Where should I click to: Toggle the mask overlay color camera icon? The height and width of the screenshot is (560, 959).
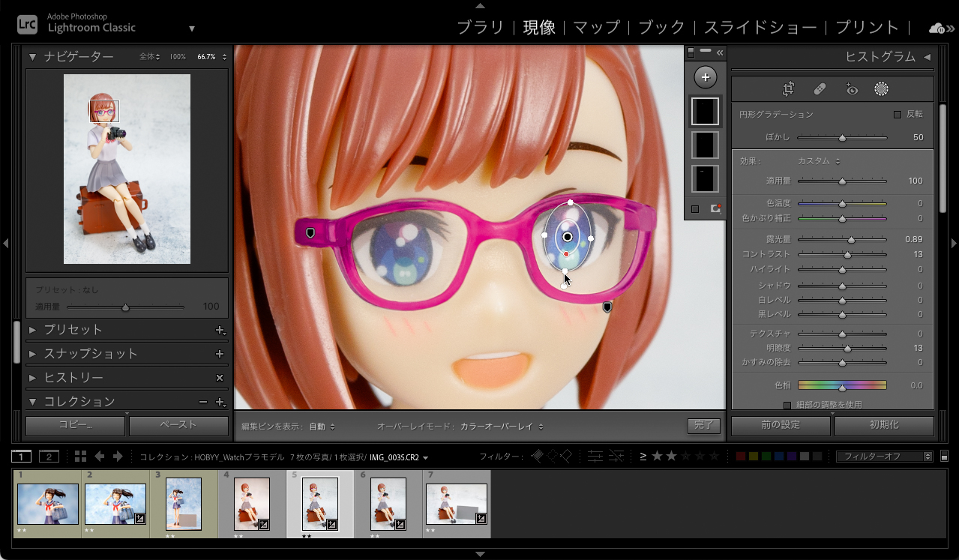pyautogui.click(x=715, y=209)
